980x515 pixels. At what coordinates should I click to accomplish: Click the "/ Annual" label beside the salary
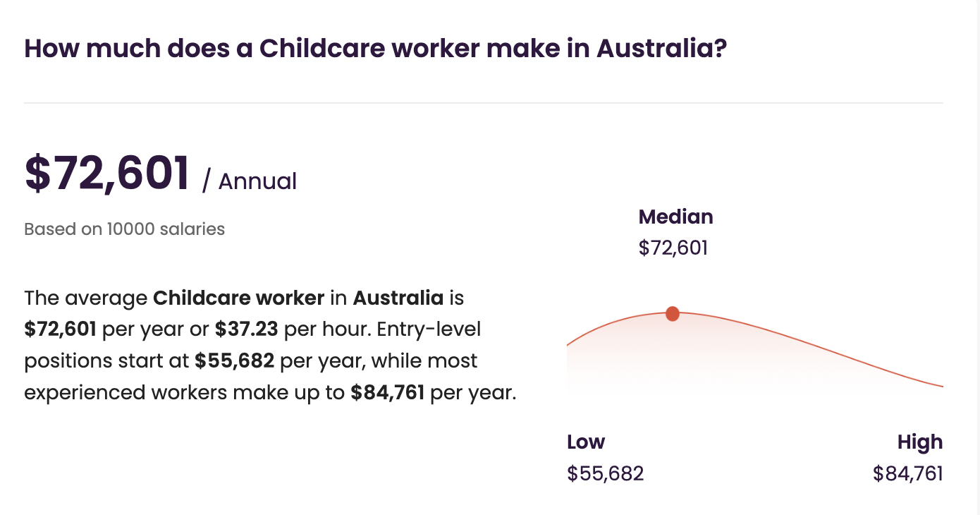[x=250, y=181]
